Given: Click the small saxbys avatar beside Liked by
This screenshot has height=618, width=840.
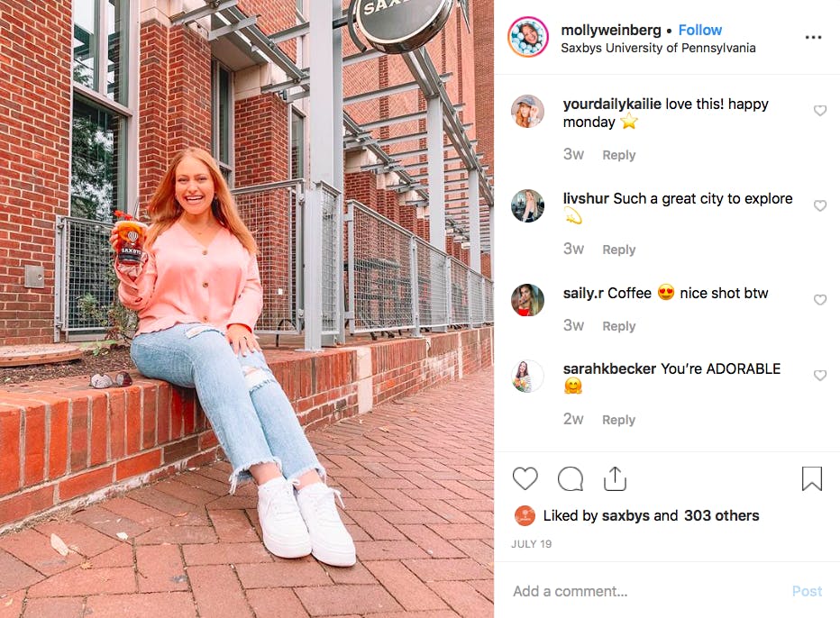Looking at the screenshot, I should pos(525,515).
